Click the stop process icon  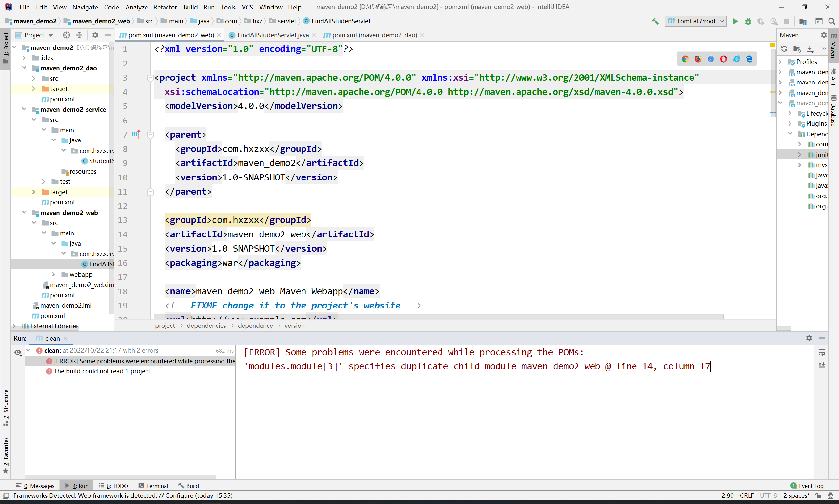pos(786,21)
